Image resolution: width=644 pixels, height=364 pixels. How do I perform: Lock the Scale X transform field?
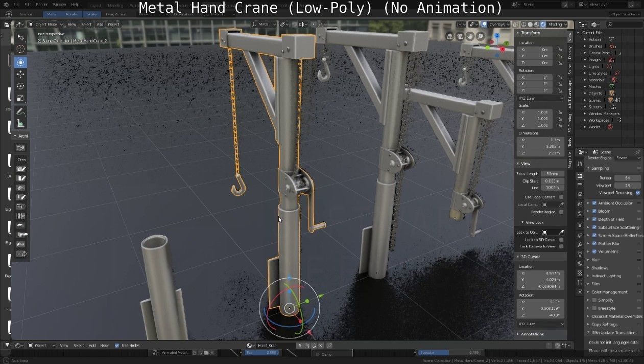(x=560, y=112)
